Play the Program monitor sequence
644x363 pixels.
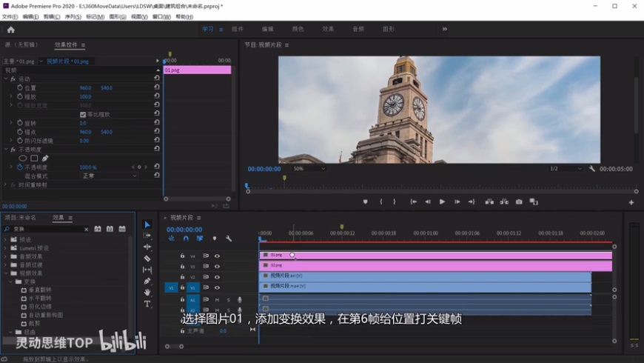[x=442, y=202]
